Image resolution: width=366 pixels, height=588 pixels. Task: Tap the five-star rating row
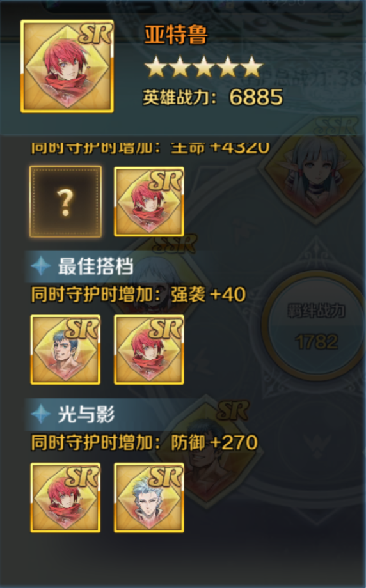[x=203, y=66]
